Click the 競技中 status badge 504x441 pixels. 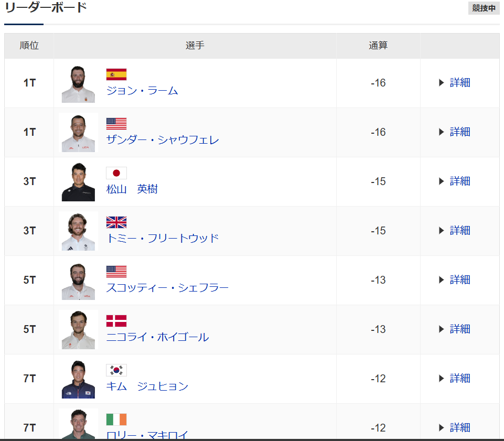tap(484, 8)
